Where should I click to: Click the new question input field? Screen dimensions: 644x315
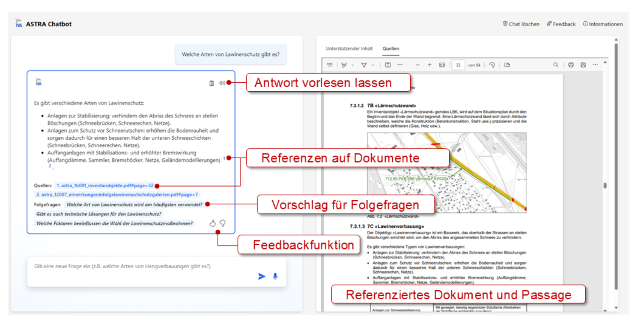(157, 272)
